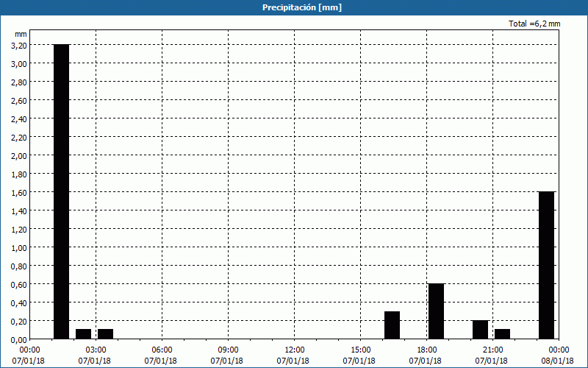Click the y-axis label 2,20
Image resolution: width=588 pixels, height=368 pixels.
[19, 137]
